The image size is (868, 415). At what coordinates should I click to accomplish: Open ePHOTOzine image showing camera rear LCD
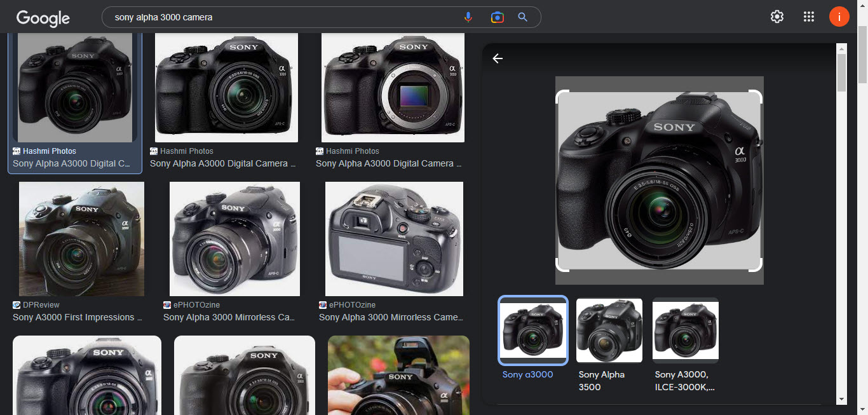coord(394,239)
